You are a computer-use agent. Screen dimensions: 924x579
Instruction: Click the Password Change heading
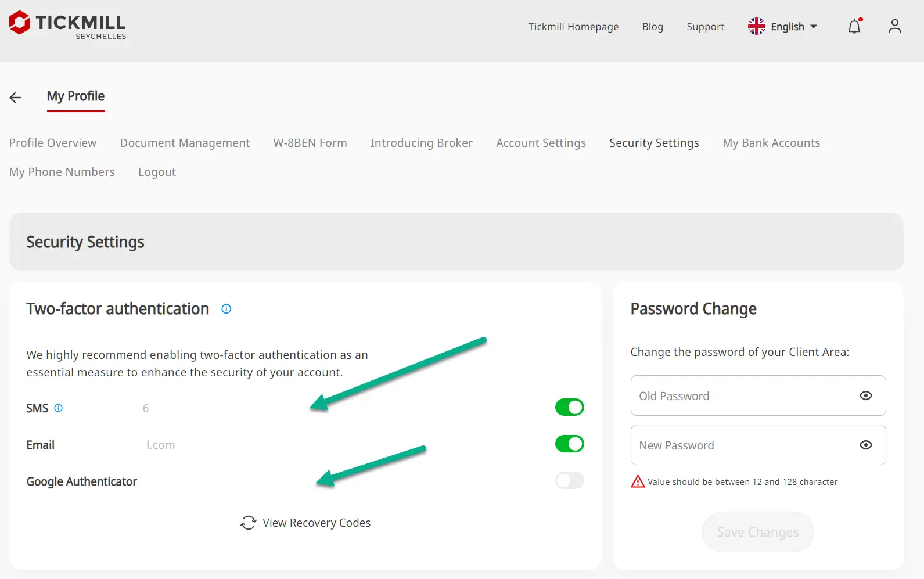click(693, 309)
